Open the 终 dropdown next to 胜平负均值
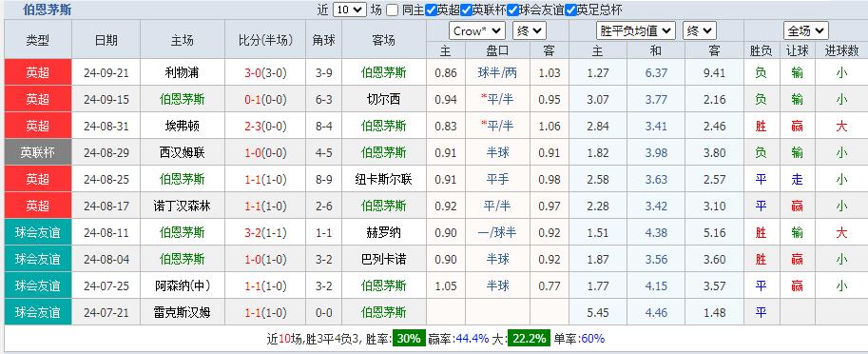This screenshot has height=354, width=868. [699, 31]
